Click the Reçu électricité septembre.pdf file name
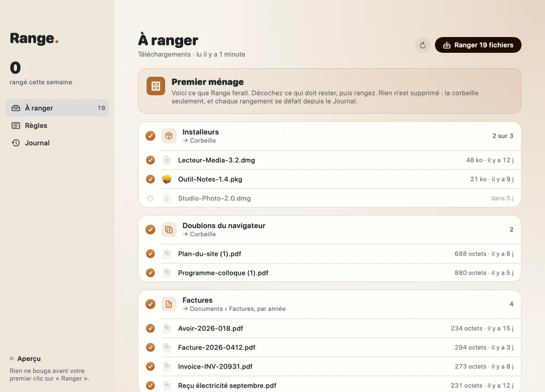Image resolution: width=545 pixels, height=392 pixels. (227, 386)
